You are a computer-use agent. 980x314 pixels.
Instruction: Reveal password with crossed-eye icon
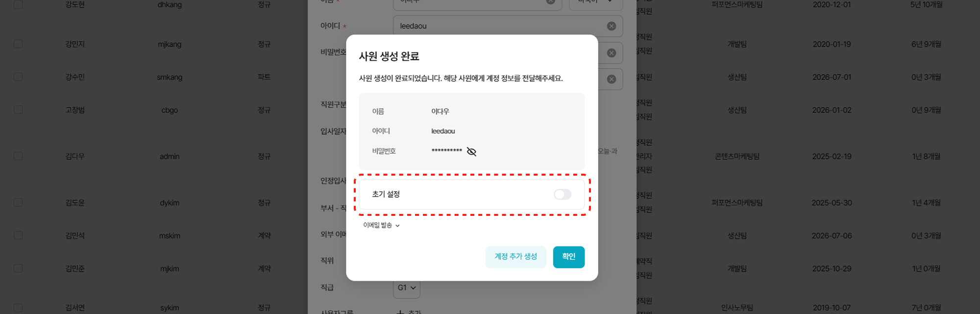[x=471, y=152]
